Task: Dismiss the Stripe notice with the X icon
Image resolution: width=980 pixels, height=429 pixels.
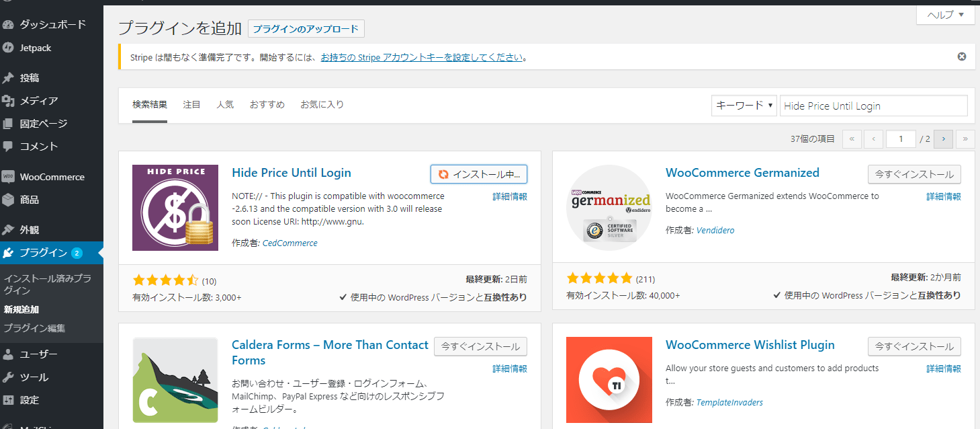Action: click(x=962, y=56)
